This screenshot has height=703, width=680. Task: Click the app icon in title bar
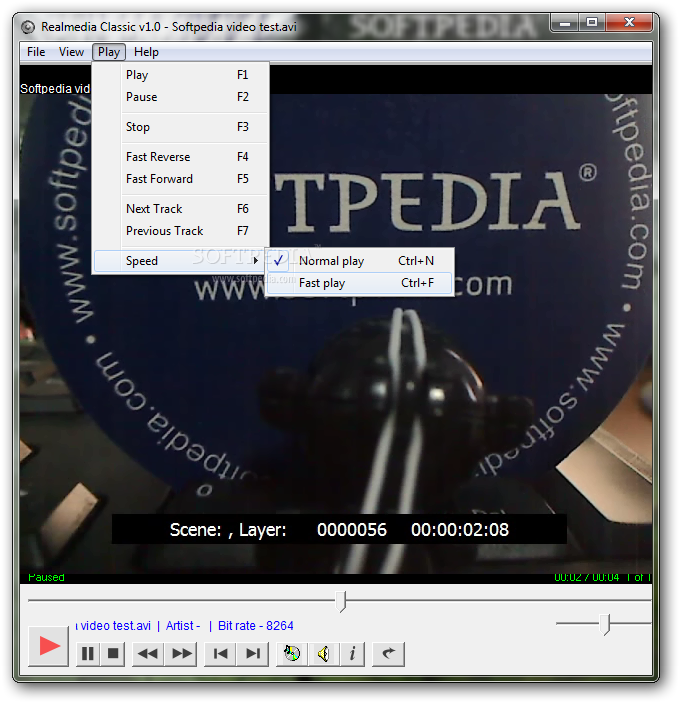28,27
